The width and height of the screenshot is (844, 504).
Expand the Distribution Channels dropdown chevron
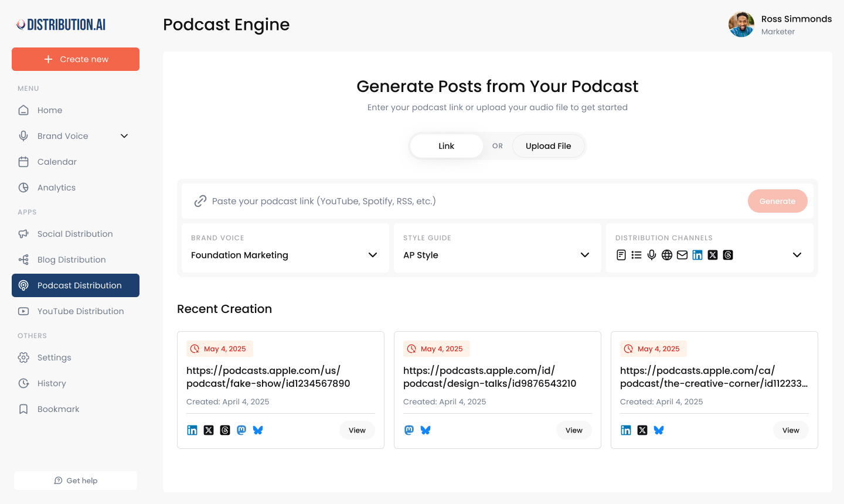pos(797,255)
